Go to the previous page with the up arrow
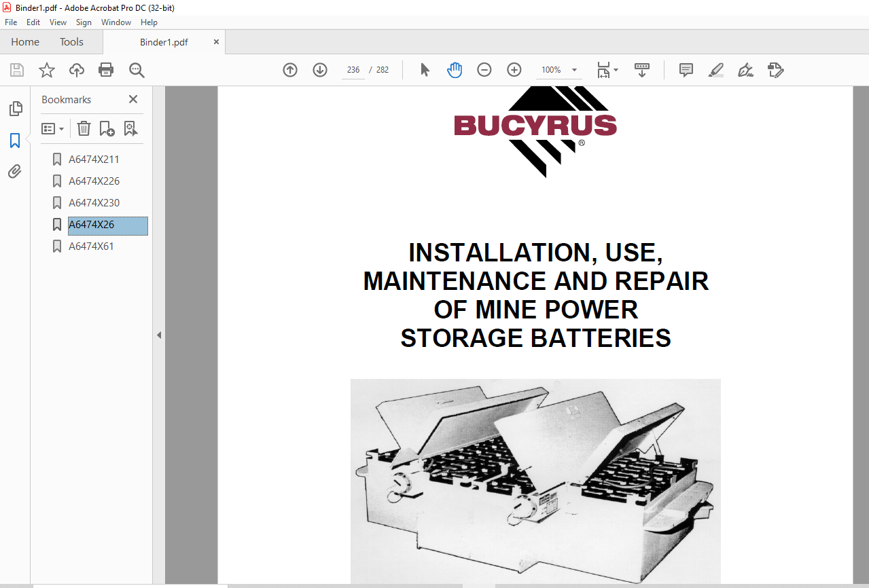The image size is (869, 588). 290,70
